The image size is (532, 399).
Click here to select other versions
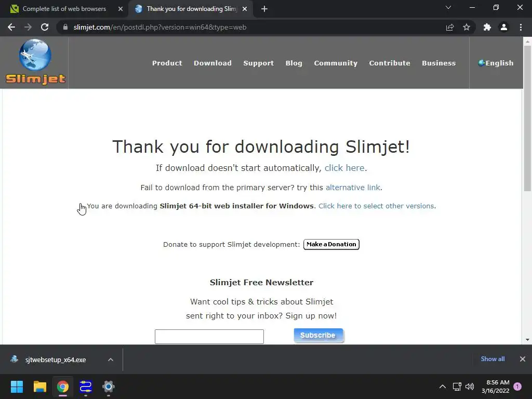[376, 206]
